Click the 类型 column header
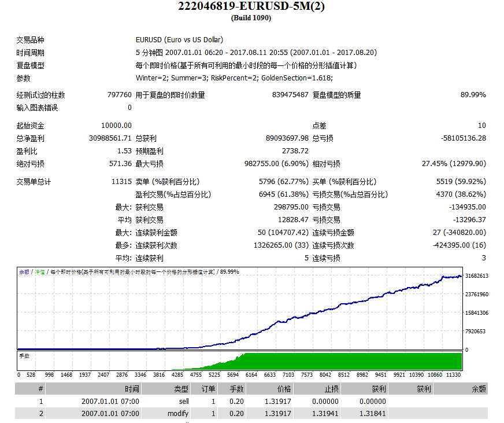Image resolution: width=504 pixels, height=423 pixels. click(x=181, y=389)
